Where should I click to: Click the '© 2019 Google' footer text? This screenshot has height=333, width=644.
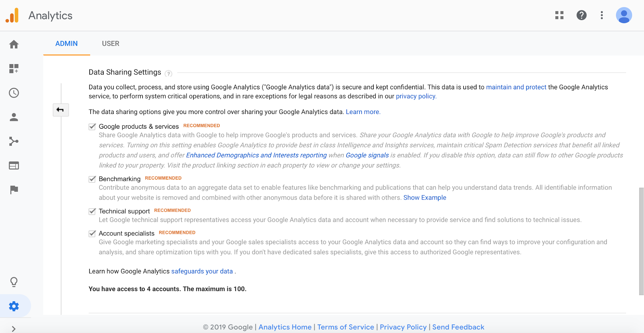(x=228, y=327)
